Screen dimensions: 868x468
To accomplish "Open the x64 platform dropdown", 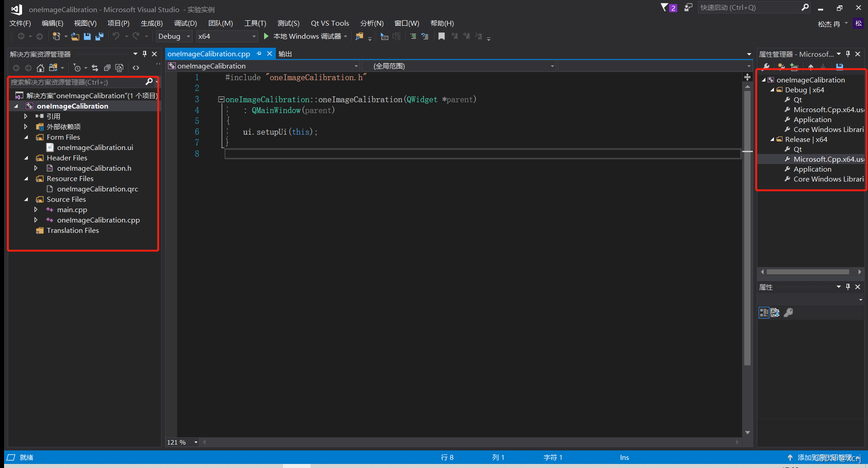I will (x=227, y=36).
